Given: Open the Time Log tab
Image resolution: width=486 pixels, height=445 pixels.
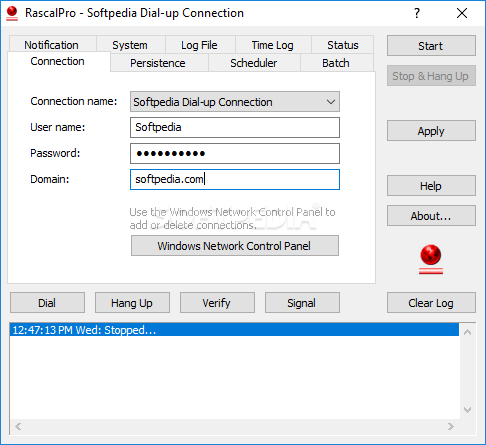Looking at the screenshot, I should pos(273,45).
